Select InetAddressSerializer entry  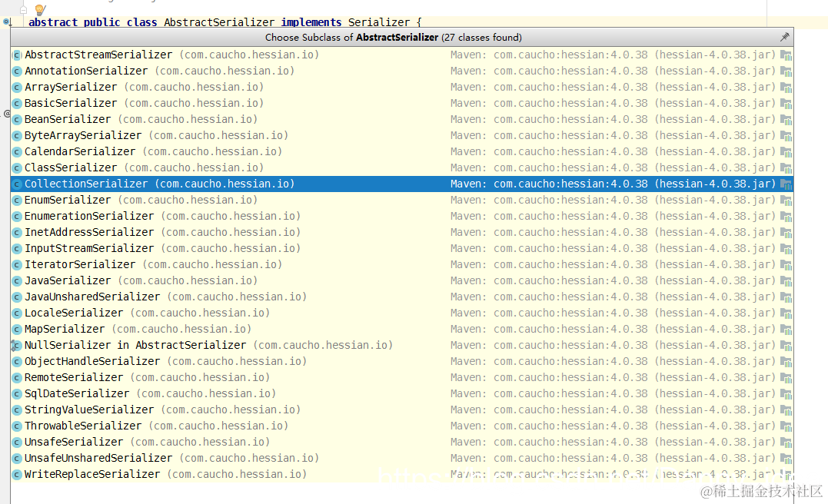[402, 232]
